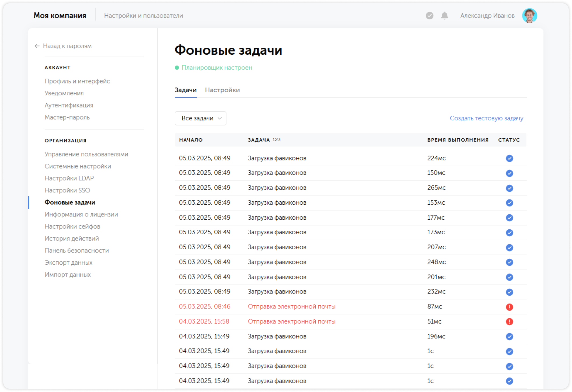Screen dimensions: 572x392
Task: Switch to the Настройки tab
Action: pos(223,90)
